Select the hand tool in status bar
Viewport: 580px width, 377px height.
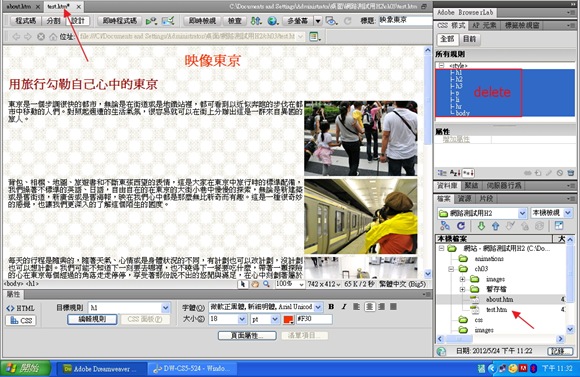coord(255,284)
